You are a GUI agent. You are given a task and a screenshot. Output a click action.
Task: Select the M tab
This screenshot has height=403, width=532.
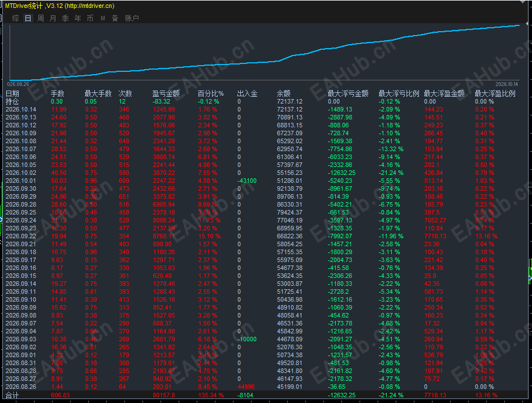(102, 18)
